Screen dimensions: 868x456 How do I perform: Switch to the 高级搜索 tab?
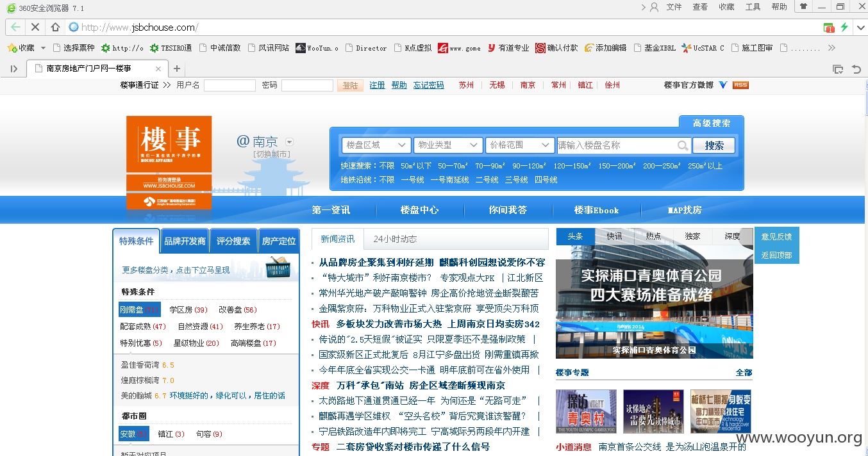point(712,123)
